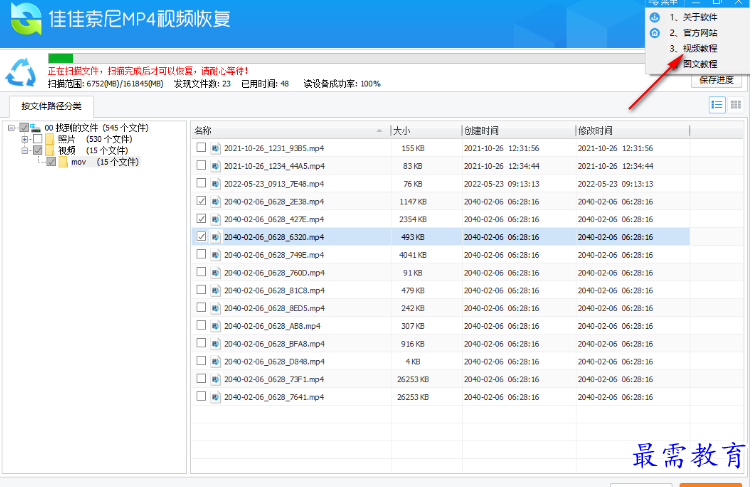Select file name 2040-02-06_0628_BFA8.mp4

coord(274,344)
